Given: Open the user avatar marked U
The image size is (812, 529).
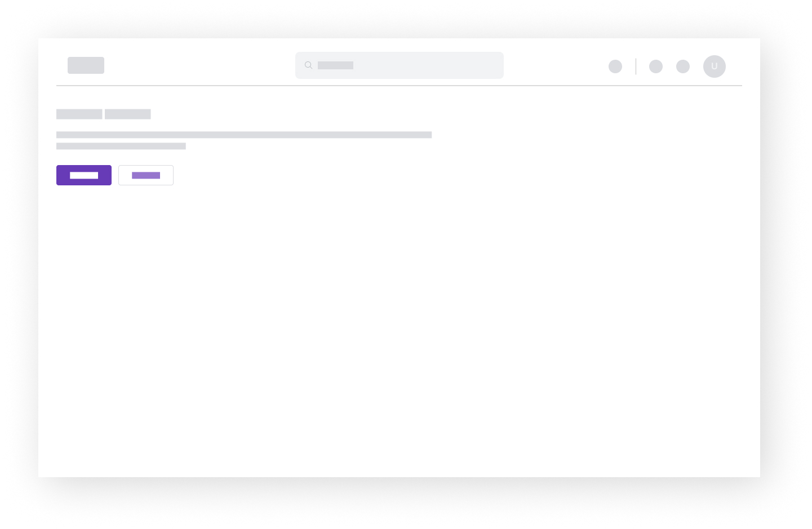Looking at the screenshot, I should pyautogui.click(x=714, y=66).
